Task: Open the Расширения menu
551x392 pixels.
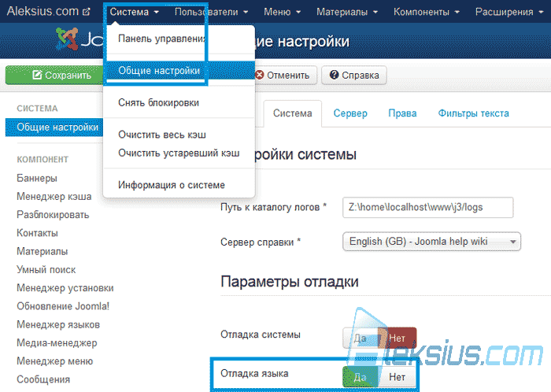Action: tap(509, 12)
